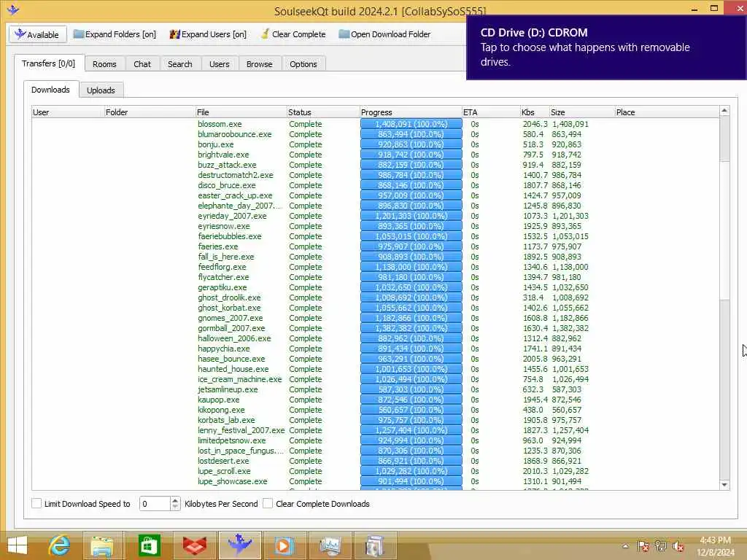747x560 pixels.
Task: Increase speed limit with spinner up arrow
Action: click(x=175, y=500)
